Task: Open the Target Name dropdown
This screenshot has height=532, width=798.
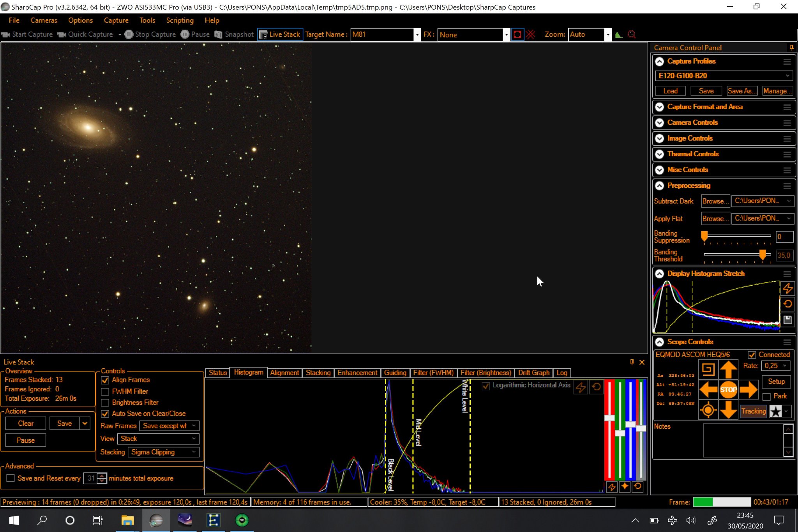Action: point(417,35)
